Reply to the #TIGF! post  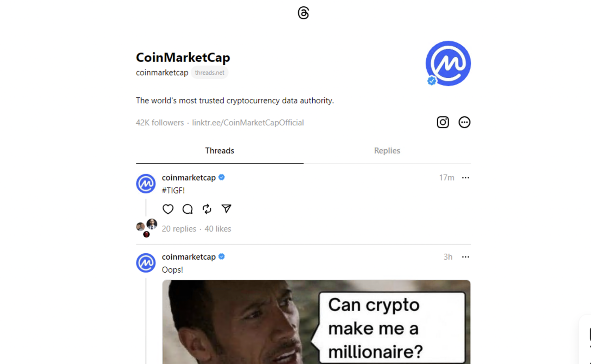coord(188,209)
